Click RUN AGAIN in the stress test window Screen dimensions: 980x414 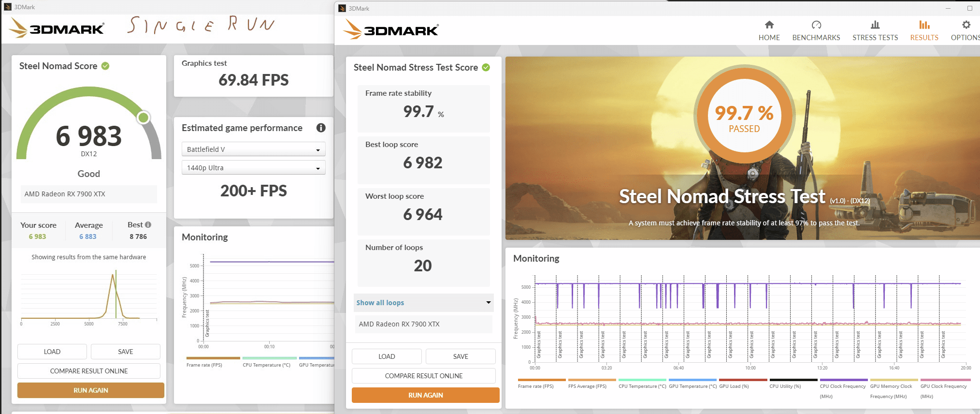click(x=426, y=395)
